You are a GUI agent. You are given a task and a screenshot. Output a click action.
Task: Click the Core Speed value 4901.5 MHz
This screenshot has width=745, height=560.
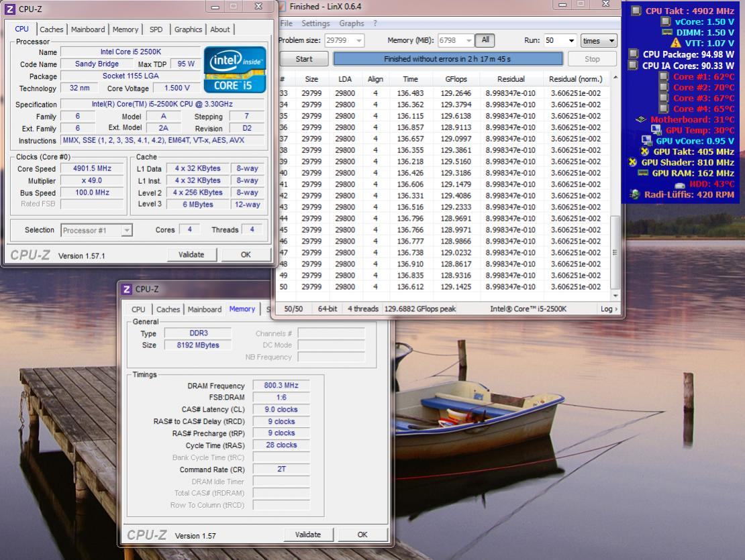coord(92,168)
